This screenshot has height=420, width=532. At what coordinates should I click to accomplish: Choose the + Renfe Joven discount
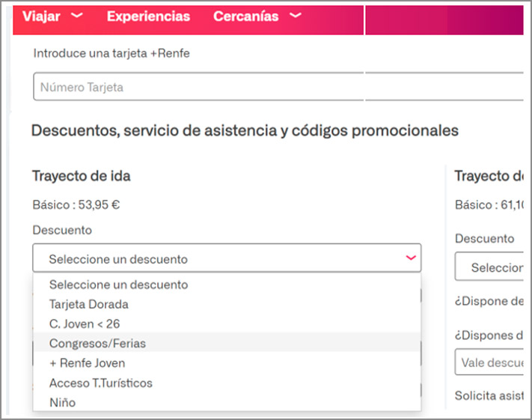click(87, 363)
